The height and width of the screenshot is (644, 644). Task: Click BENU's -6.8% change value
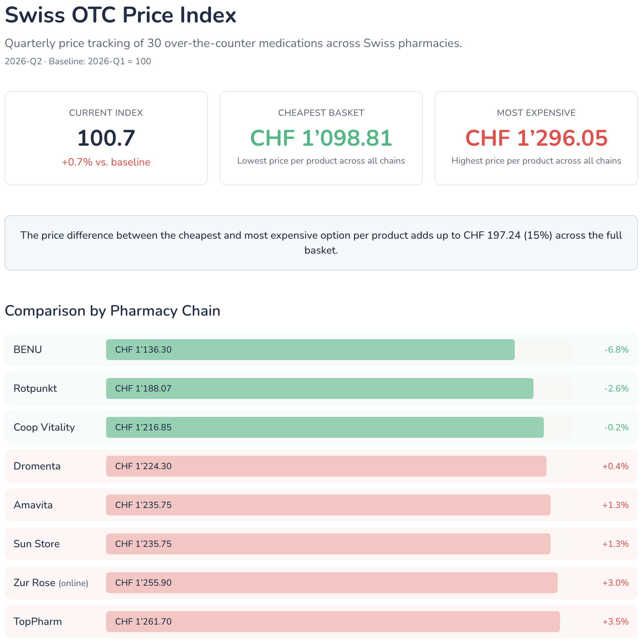coord(616,350)
